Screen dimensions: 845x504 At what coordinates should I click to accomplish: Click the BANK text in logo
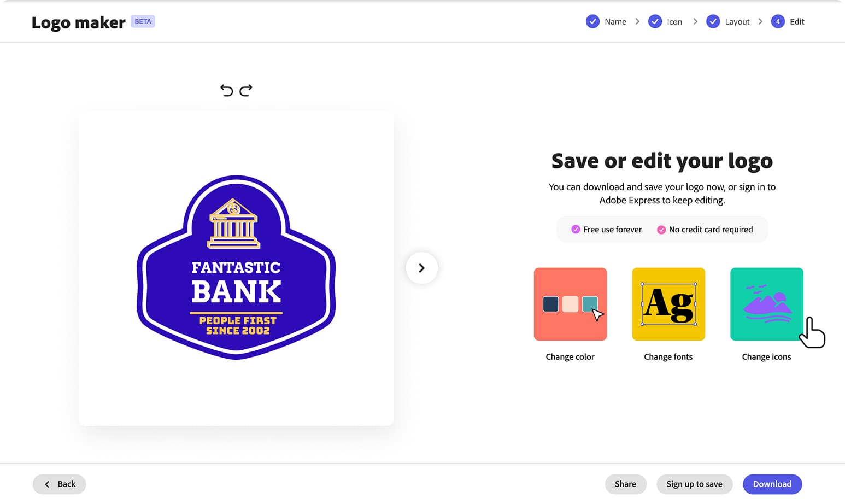coord(236,291)
